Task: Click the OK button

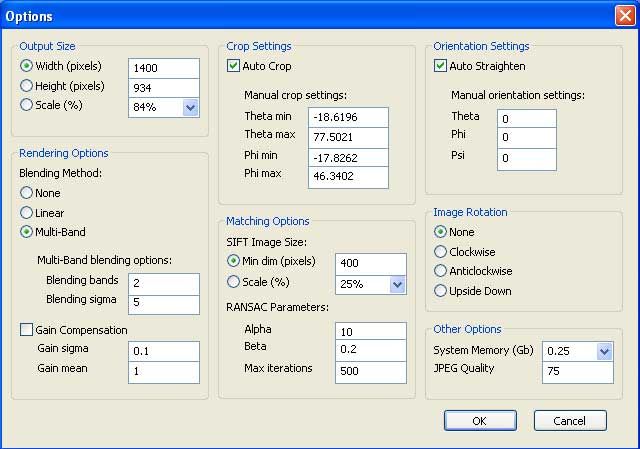Action: 480,421
